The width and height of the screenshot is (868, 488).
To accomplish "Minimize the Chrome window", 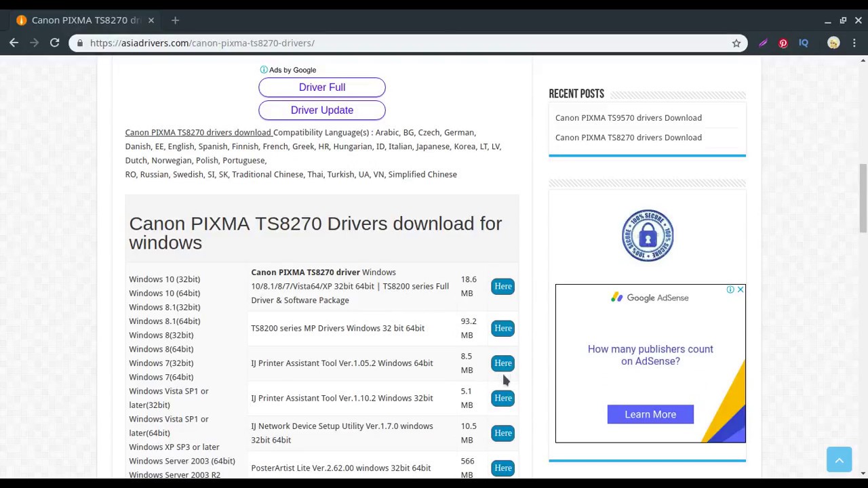I will pyautogui.click(x=828, y=20).
